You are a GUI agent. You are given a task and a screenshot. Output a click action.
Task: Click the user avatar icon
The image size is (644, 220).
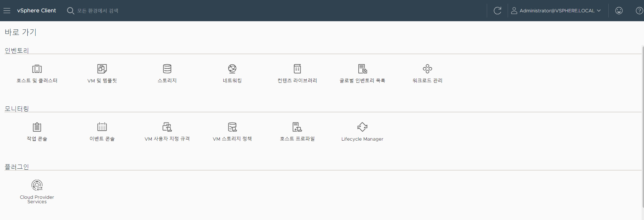pyautogui.click(x=514, y=11)
